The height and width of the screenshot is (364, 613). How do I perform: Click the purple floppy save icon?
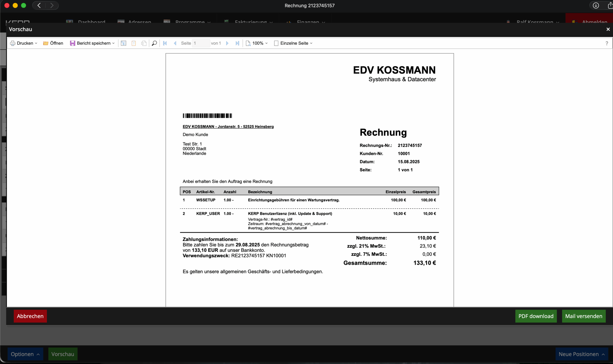[x=73, y=44]
